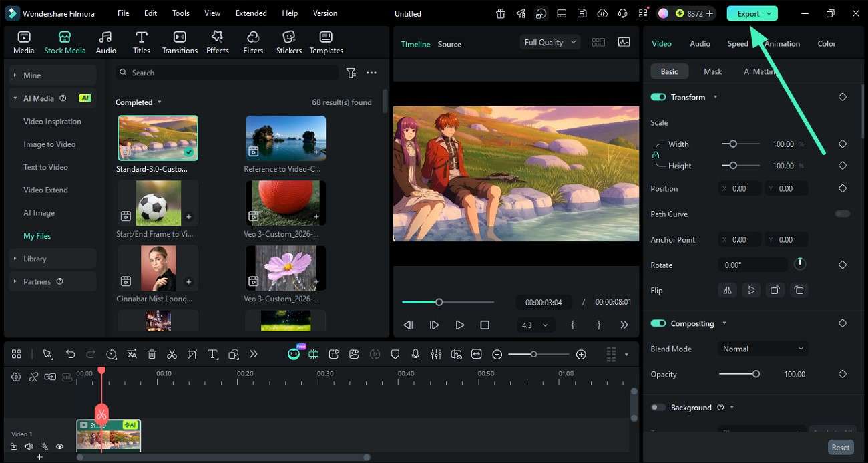868x463 pixels.
Task: Split clip with the scissors tool
Action: pos(172,354)
